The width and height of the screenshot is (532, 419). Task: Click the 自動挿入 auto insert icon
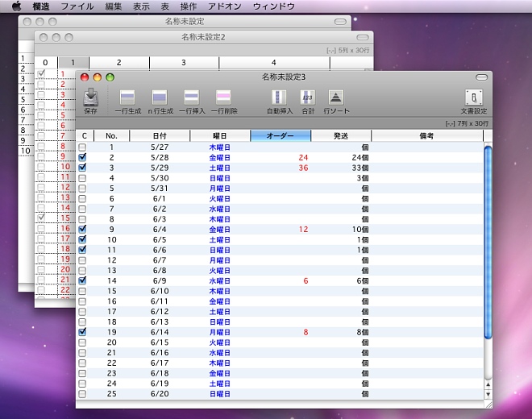[280, 98]
